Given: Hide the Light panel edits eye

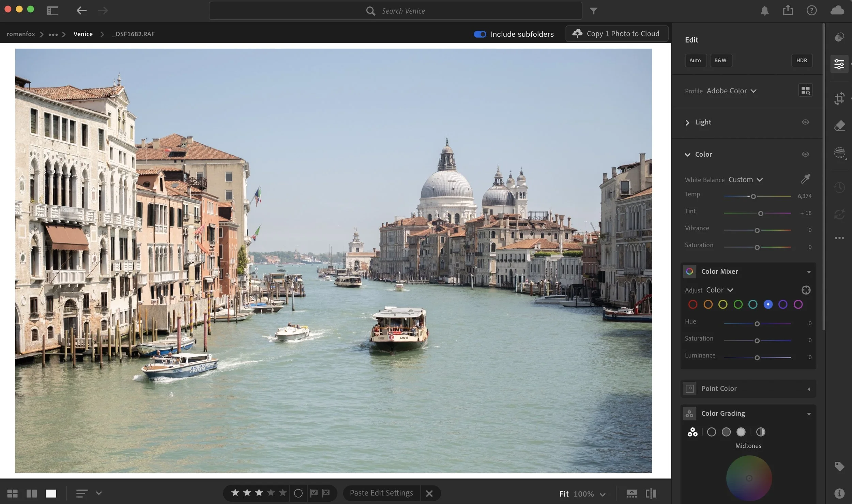Looking at the screenshot, I should [805, 122].
